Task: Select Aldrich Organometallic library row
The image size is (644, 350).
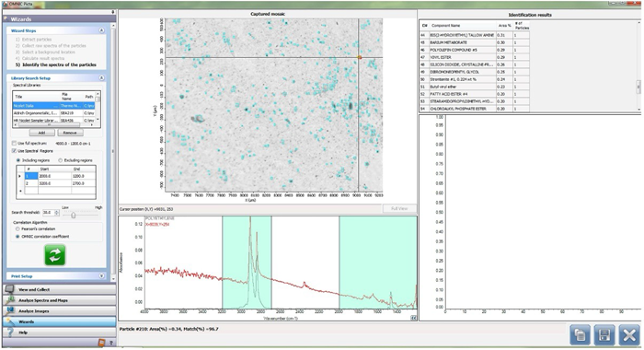Action: coord(54,112)
